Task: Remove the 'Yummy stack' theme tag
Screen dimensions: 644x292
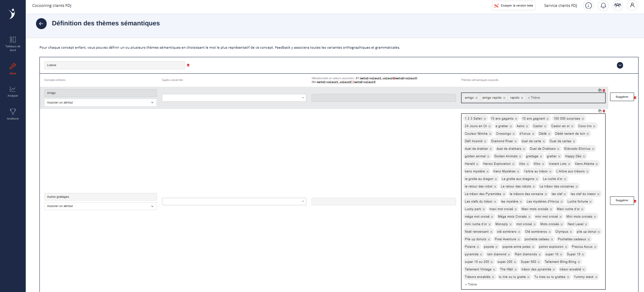Action: 596,277
